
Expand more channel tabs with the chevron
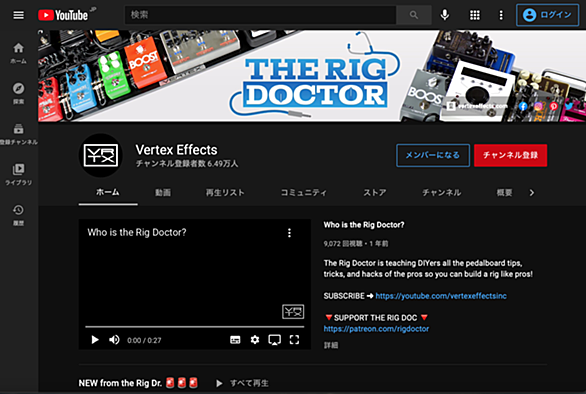531,193
